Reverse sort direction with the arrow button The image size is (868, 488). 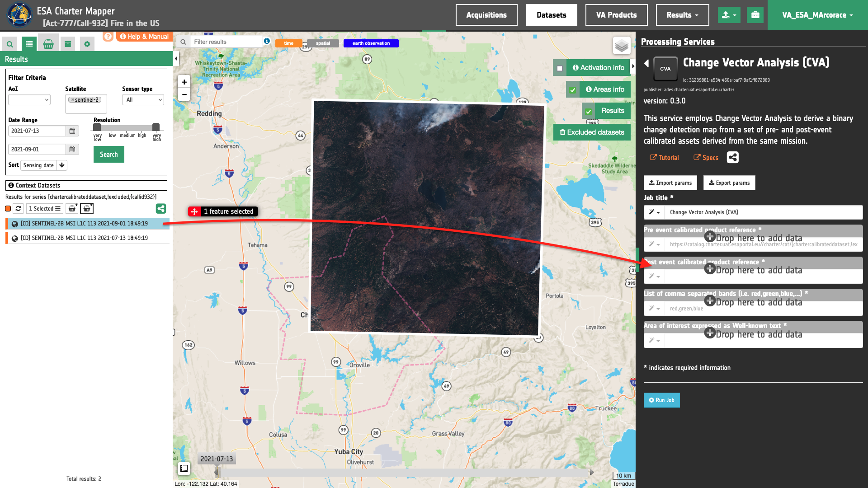tap(62, 165)
